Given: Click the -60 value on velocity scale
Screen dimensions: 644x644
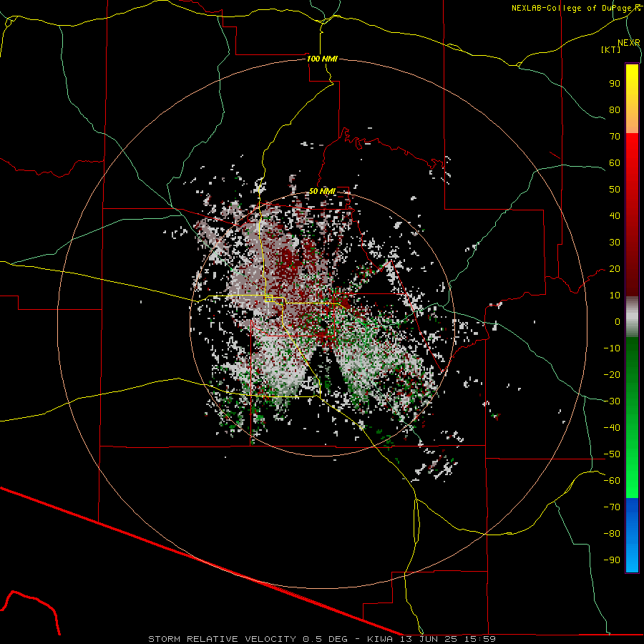Looking at the screenshot, I should tap(612, 481).
